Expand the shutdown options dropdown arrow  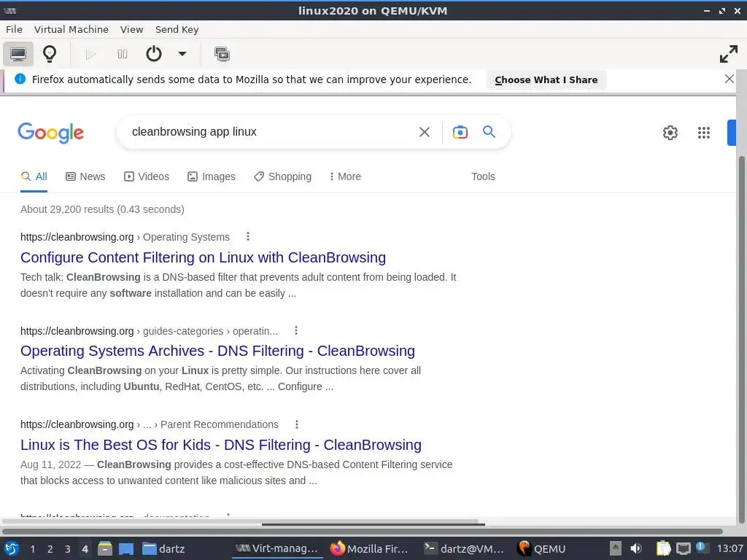coord(182,54)
